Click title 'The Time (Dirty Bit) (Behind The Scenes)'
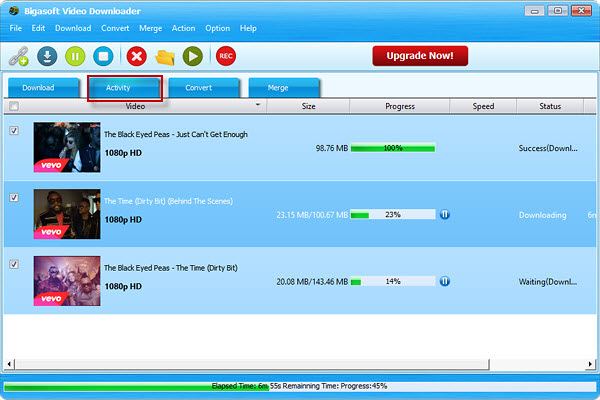Screen dimensions: 600x400 click(x=168, y=201)
